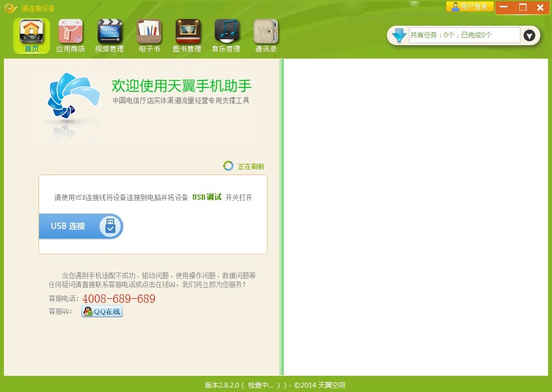
Task: Click the 客服电话: label
Action: (x=64, y=299)
